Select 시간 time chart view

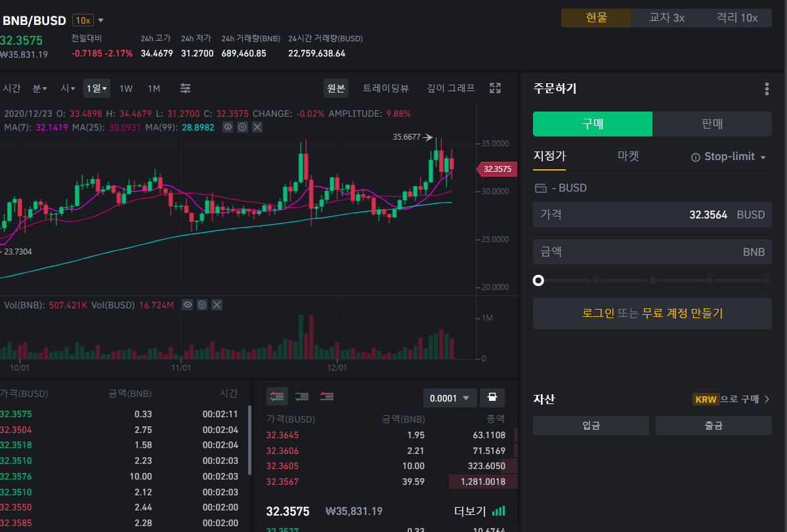tap(12, 89)
